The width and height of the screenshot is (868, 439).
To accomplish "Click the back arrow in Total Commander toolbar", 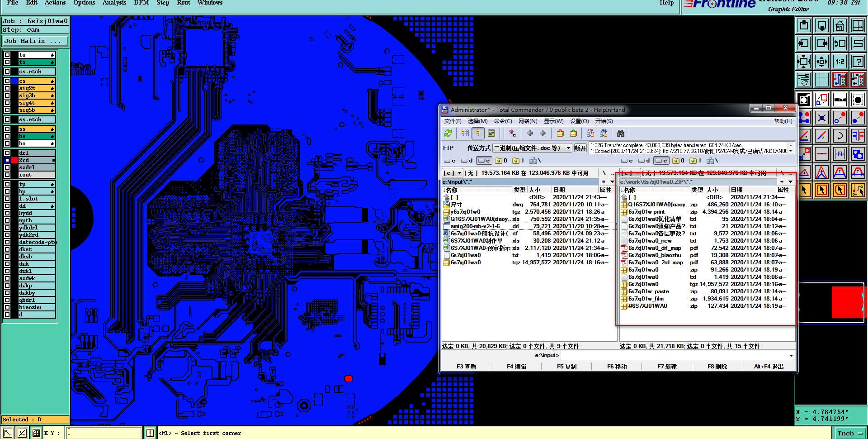I will click(x=530, y=133).
